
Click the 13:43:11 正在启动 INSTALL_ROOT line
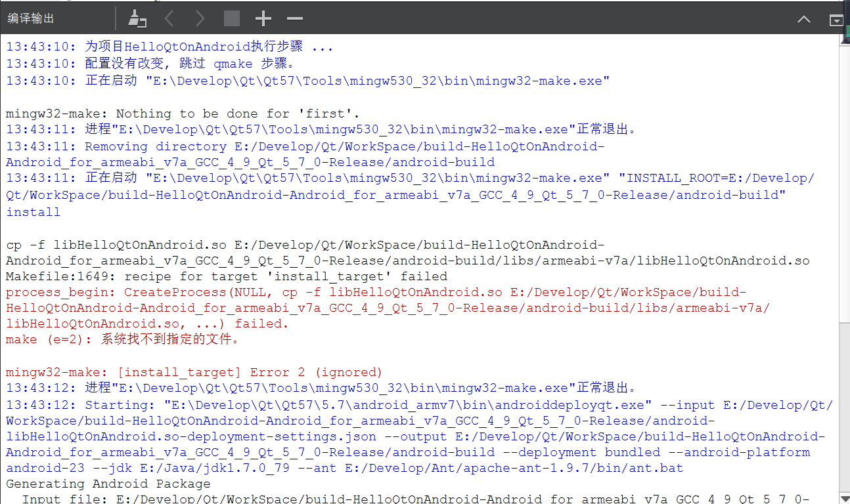411,178
